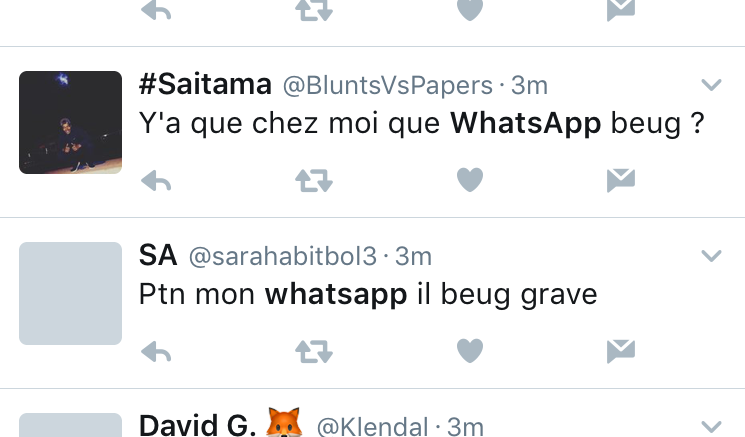
Task: Retweet the #Saitama WhatsApp tweet
Action: pos(314,180)
